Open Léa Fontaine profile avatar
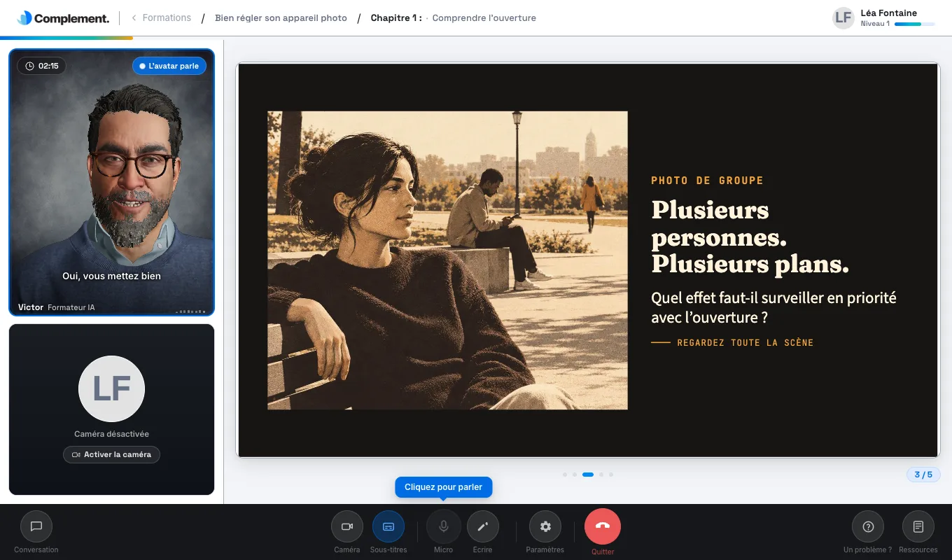 (x=843, y=18)
